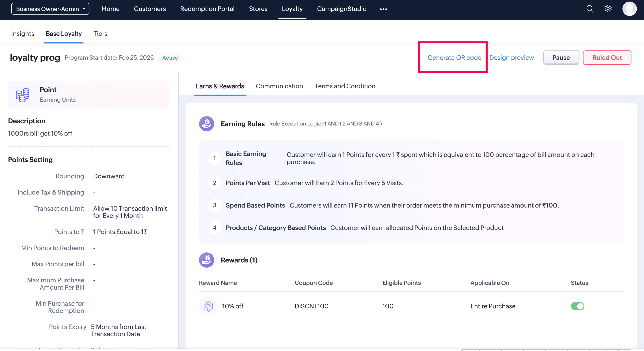The height and width of the screenshot is (351, 644).
Task: Open the Design preview link
Action: click(x=512, y=58)
